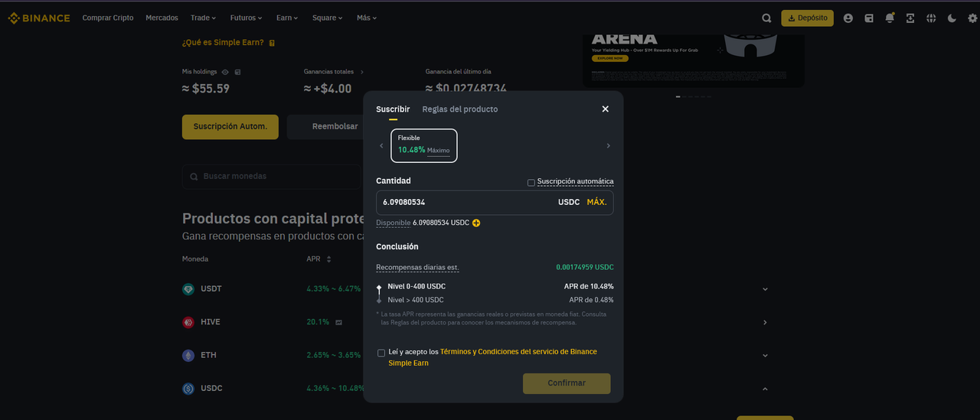Open the notifications bell
980x420 pixels.
890,18
